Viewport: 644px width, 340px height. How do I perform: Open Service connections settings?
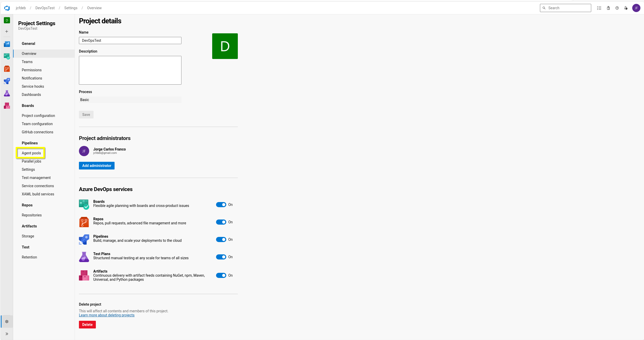[44, 186]
